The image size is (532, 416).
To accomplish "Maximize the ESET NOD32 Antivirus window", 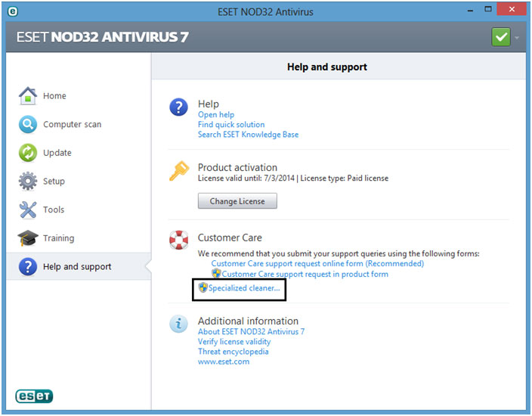I will [488, 10].
